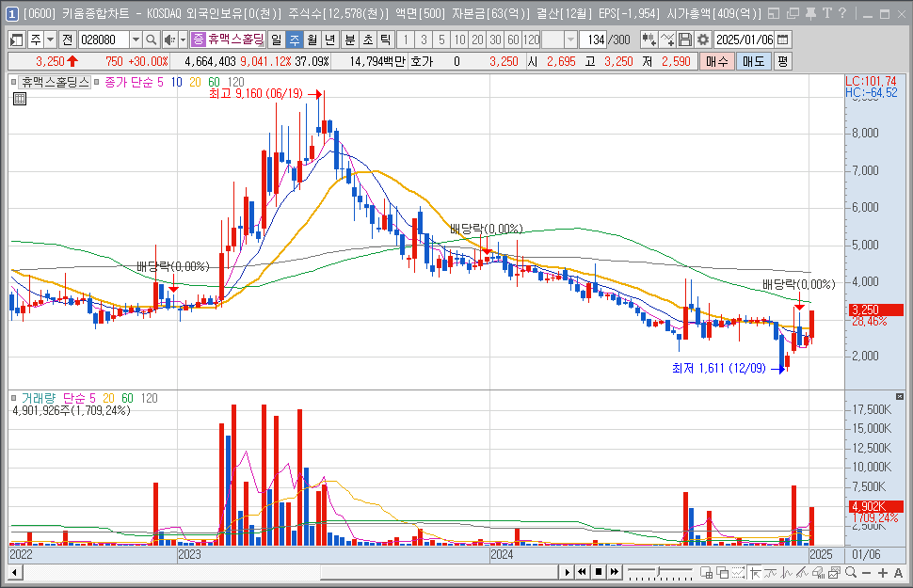Select the bottom magnifier zoom tool

point(851,572)
